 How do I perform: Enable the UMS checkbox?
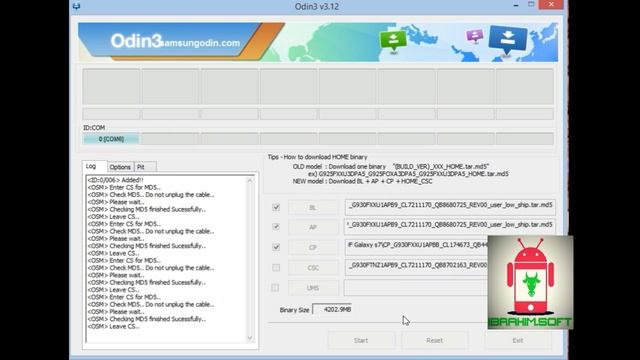click(x=275, y=288)
